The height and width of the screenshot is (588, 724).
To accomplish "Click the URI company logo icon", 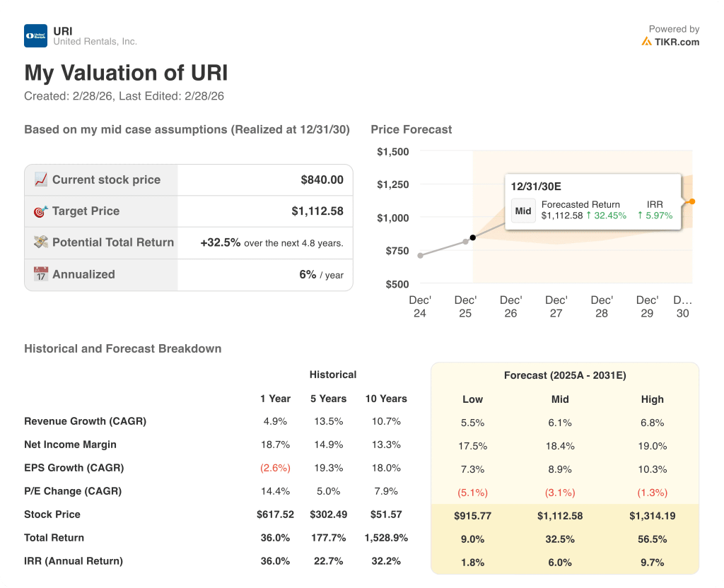I will pos(35,35).
